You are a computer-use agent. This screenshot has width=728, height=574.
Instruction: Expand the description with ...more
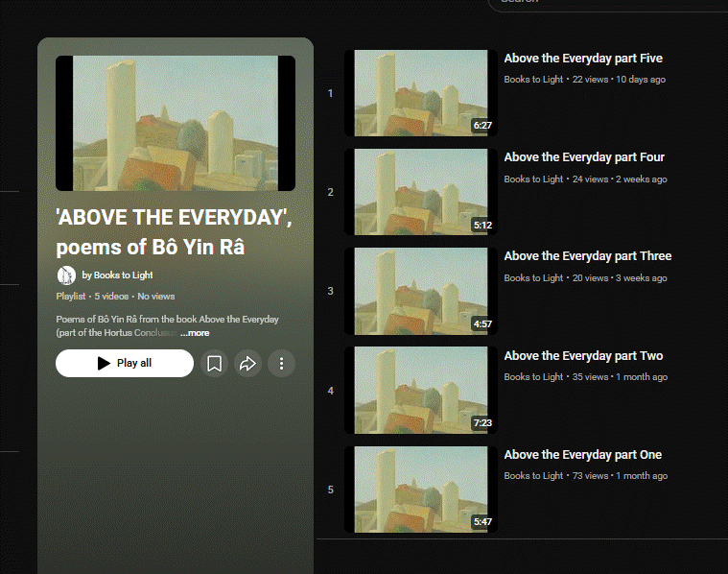point(195,333)
